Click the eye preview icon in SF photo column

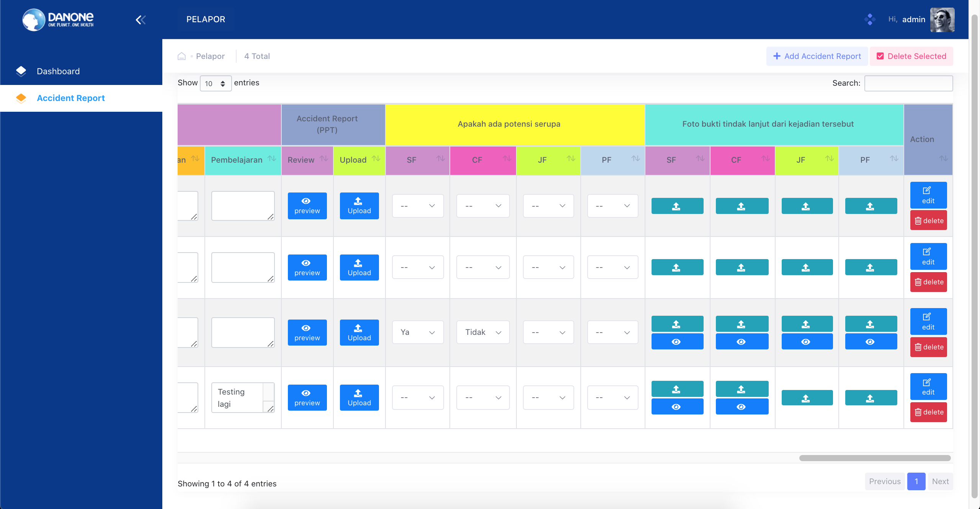tap(677, 341)
